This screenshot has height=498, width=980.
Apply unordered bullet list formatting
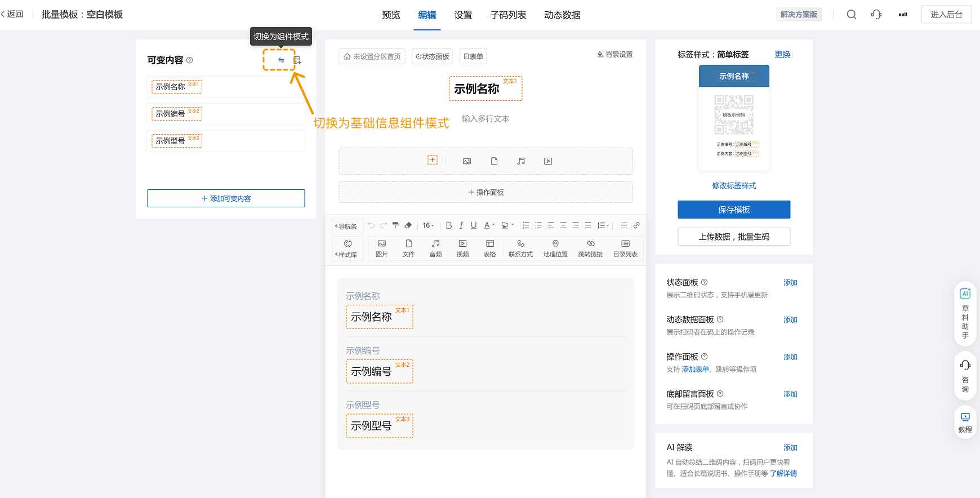[x=538, y=225]
